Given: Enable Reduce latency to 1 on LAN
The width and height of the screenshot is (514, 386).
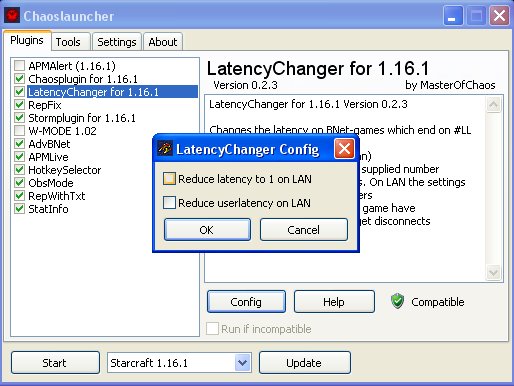Looking at the screenshot, I should click(169, 179).
